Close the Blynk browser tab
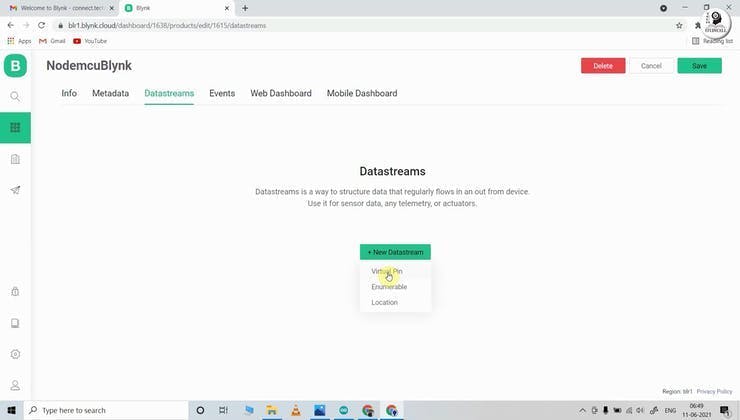The image size is (740, 420). click(x=227, y=8)
